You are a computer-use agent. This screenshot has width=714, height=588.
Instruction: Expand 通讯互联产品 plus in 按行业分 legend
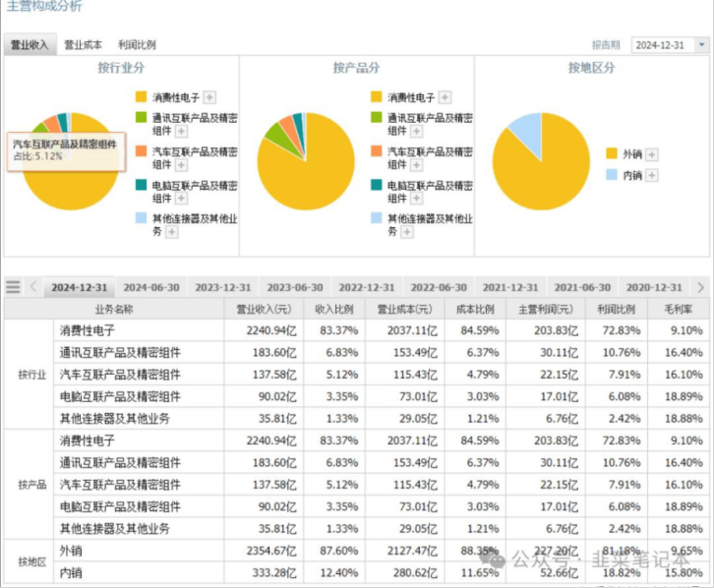tap(181, 131)
